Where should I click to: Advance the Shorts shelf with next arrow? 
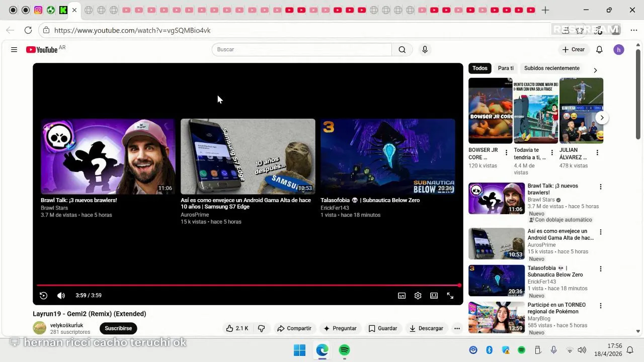click(602, 118)
